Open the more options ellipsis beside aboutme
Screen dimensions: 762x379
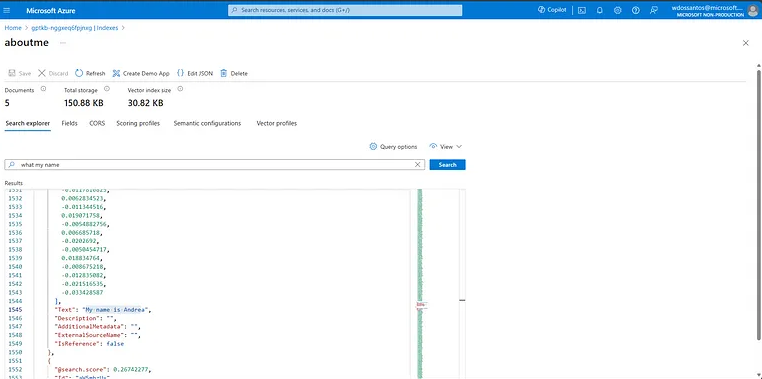tap(63, 43)
